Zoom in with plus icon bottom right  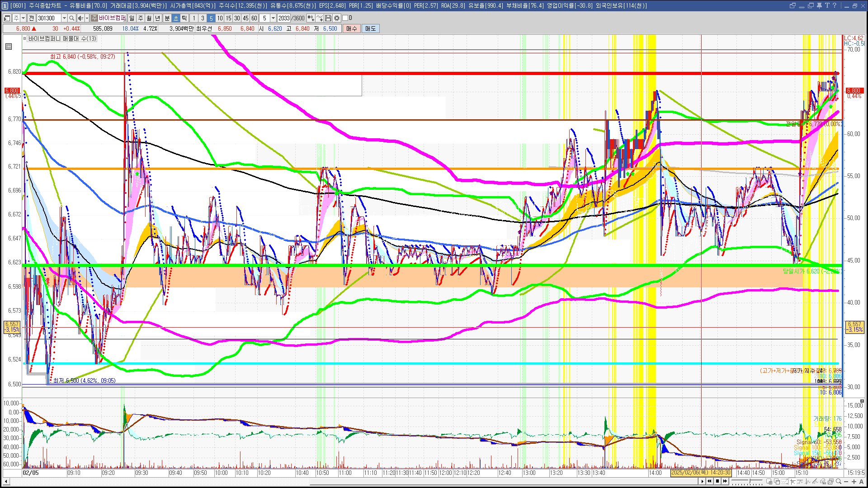coord(854,482)
